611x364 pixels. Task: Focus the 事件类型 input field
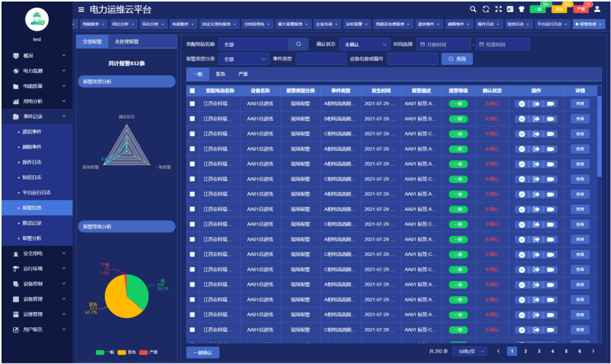click(321, 59)
